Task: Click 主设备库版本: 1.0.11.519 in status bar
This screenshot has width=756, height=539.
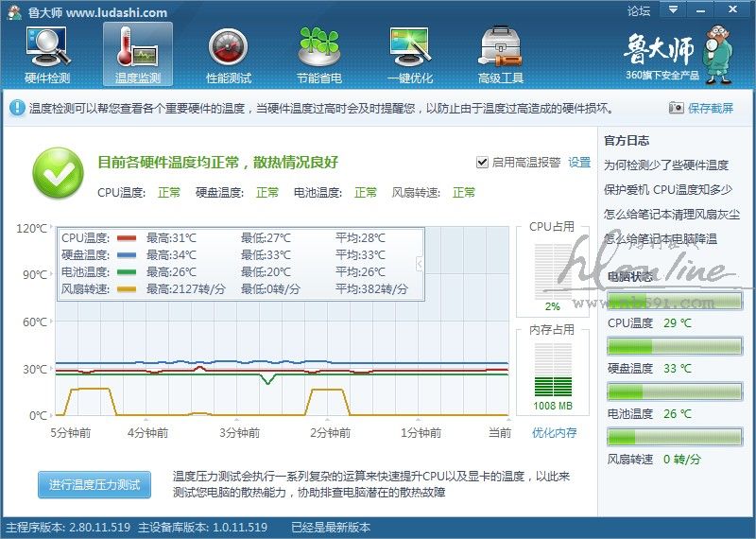Action: tap(203, 528)
